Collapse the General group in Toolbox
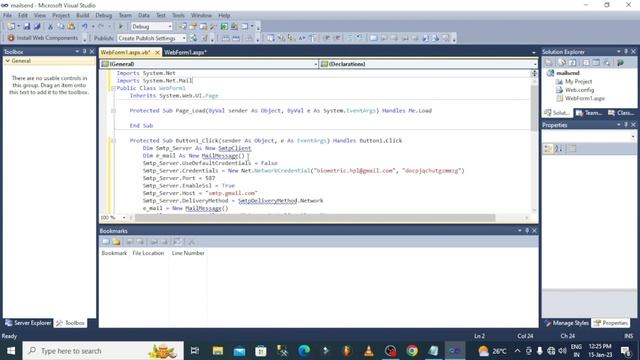Screen dimensions: 640x360 click(x=7, y=61)
